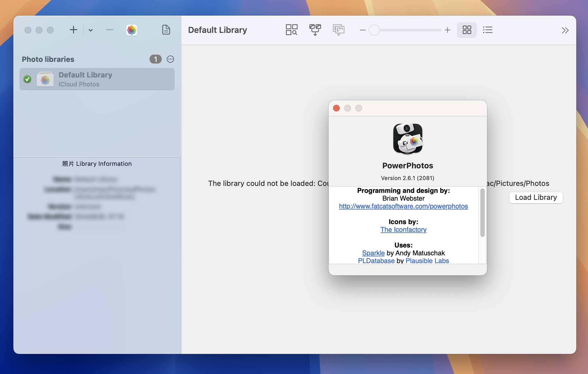Click the Default Library title in toolbar
Viewport: 588px width, 374px height.
pos(218,30)
